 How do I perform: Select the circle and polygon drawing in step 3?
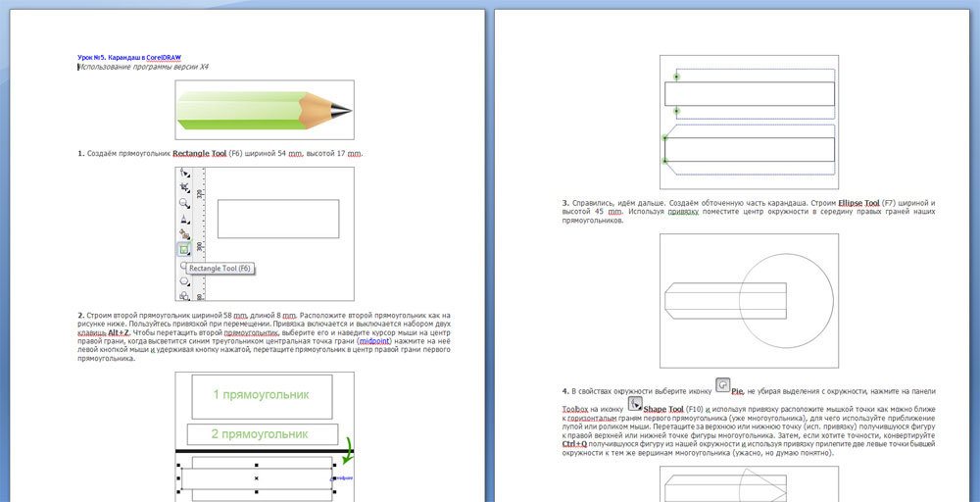pos(749,301)
